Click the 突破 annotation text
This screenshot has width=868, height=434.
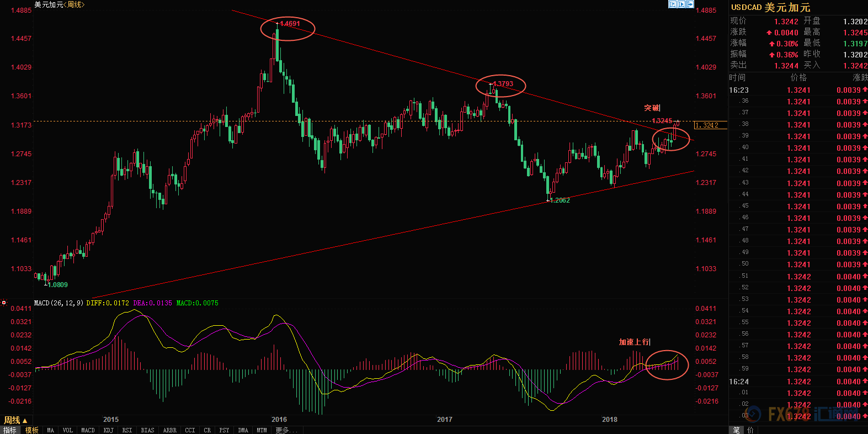pyautogui.click(x=652, y=108)
